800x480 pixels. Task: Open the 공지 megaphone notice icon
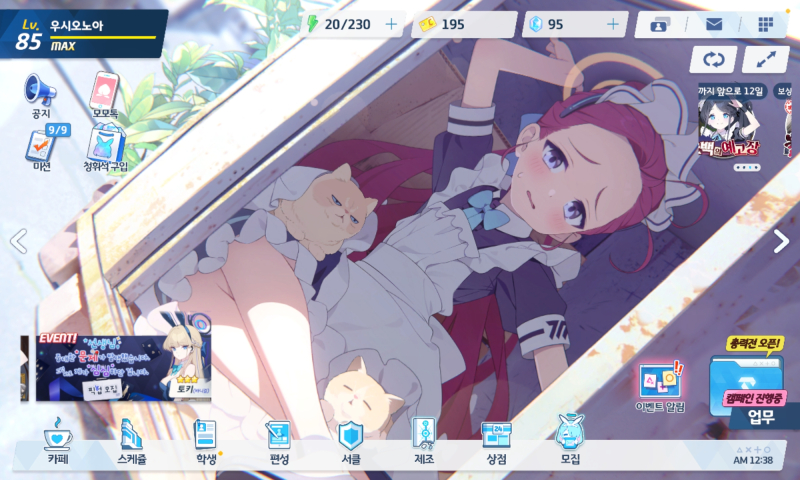point(41,92)
